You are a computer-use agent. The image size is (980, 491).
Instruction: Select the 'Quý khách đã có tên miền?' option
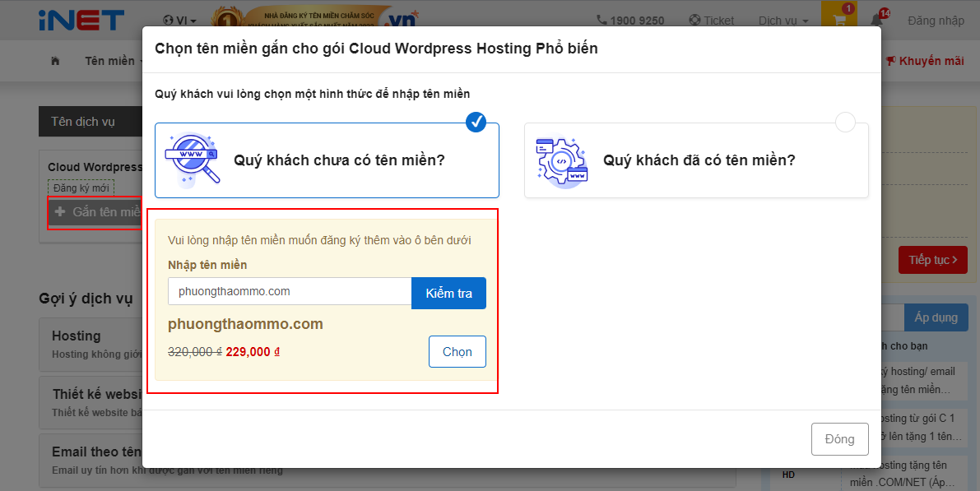coord(698,160)
